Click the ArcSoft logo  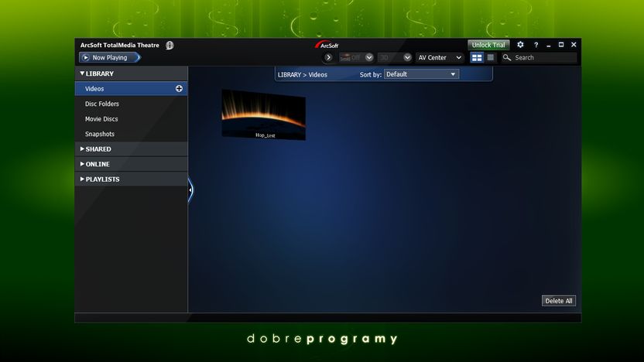pos(327,45)
